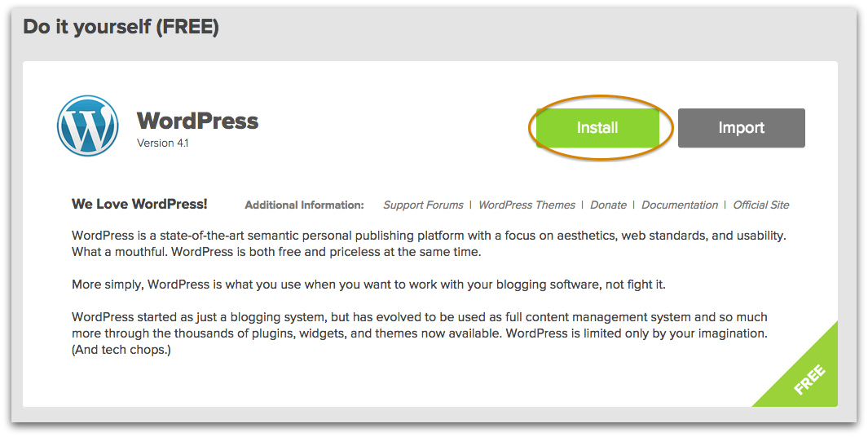Click the Version 4.1 label
Image resolution: width=868 pixels, height=437 pixels.
pos(163,143)
